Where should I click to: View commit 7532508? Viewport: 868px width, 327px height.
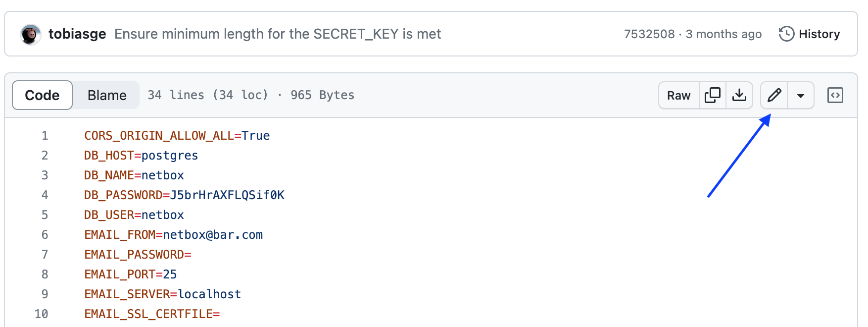(x=649, y=34)
